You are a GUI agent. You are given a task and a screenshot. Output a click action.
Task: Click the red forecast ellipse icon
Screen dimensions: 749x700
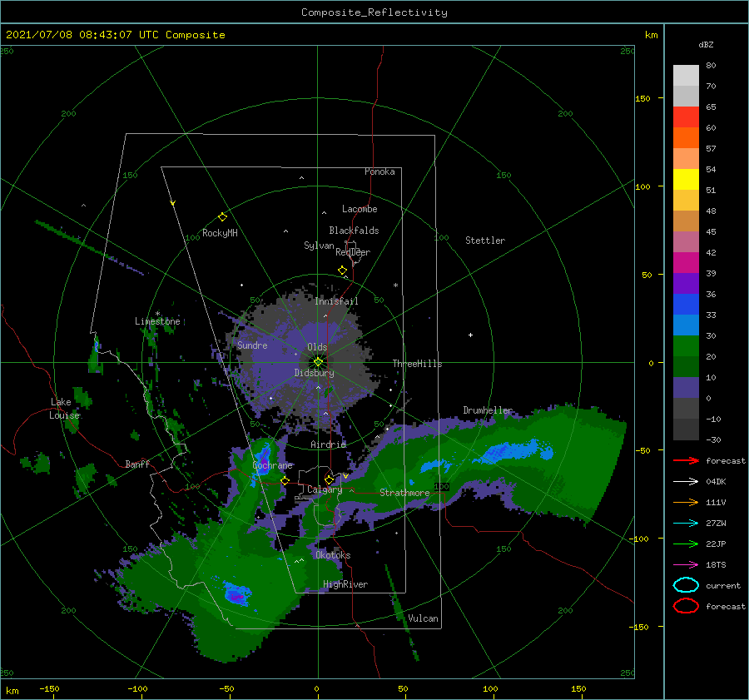pos(686,606)
